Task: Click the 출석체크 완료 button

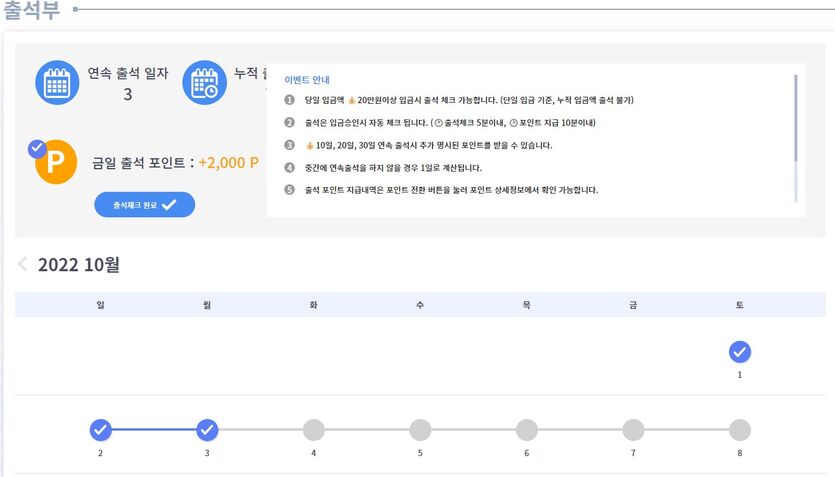Action: pos(144,204)
